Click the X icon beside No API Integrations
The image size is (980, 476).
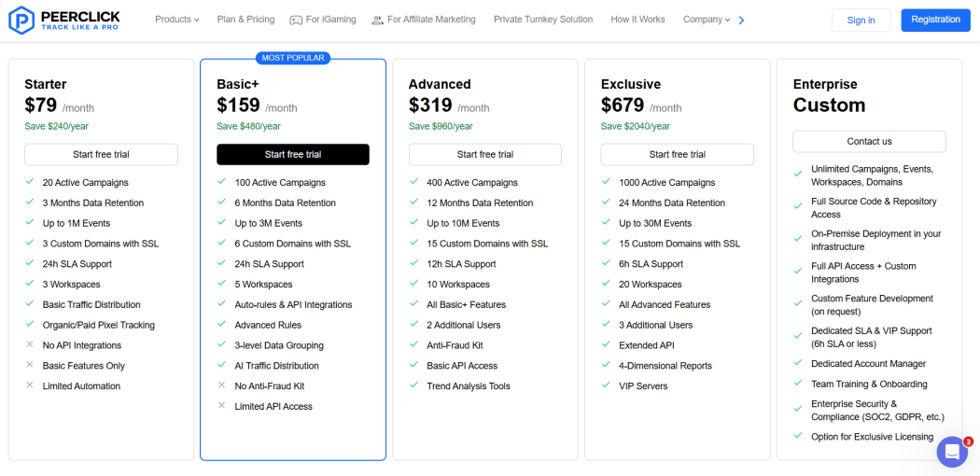[29, 344]
